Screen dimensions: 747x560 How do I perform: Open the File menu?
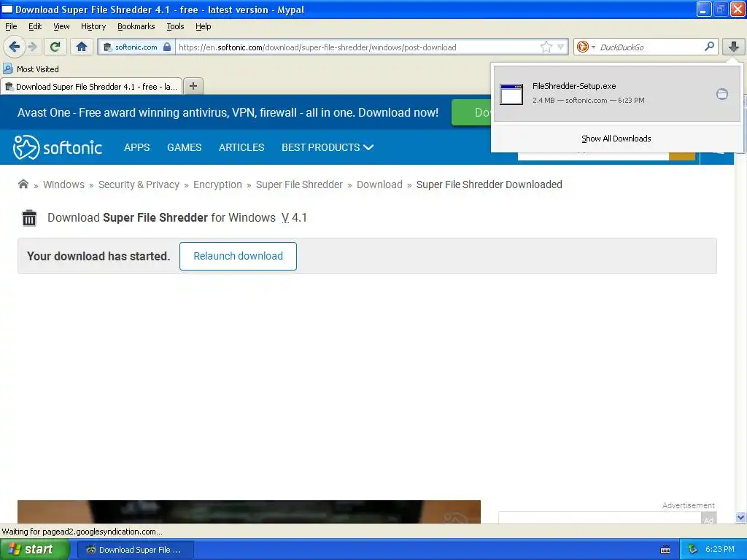pos(11,26)
